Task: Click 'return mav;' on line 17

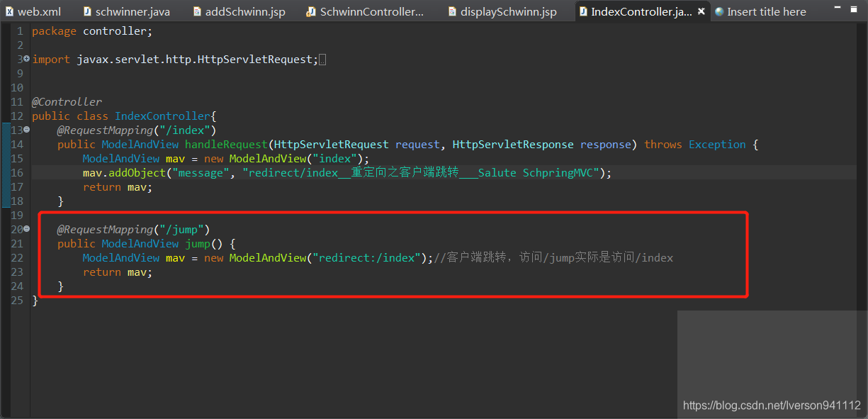Action: [x=118, y=187]
